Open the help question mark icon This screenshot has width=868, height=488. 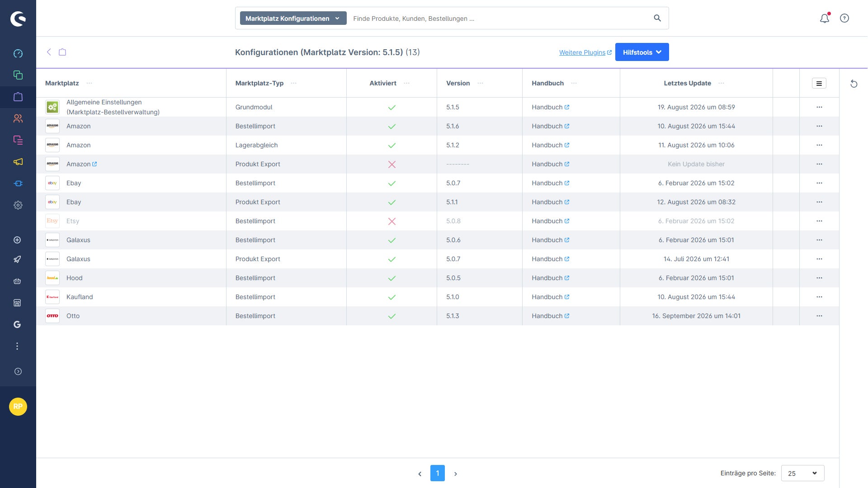tap(844, 18)
